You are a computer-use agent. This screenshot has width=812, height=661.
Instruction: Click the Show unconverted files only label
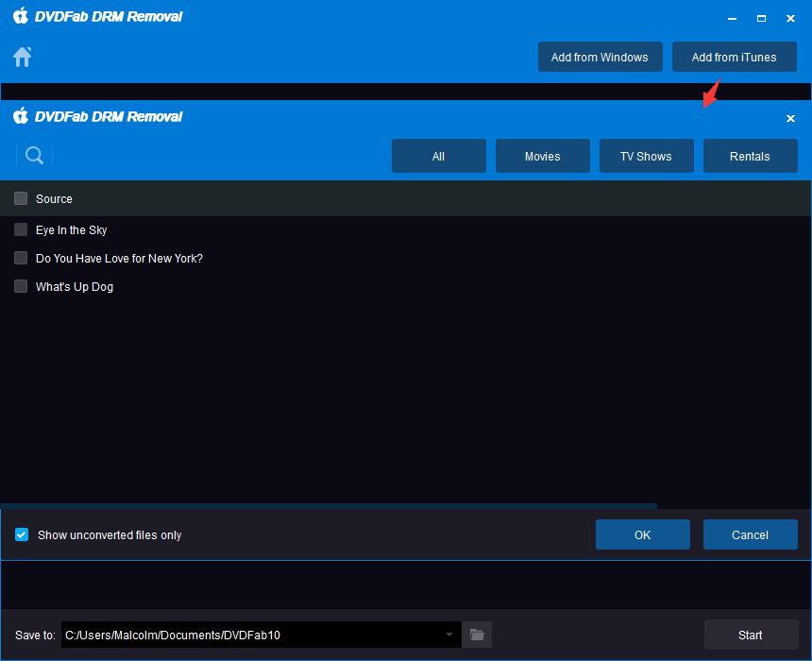point(110,535)
